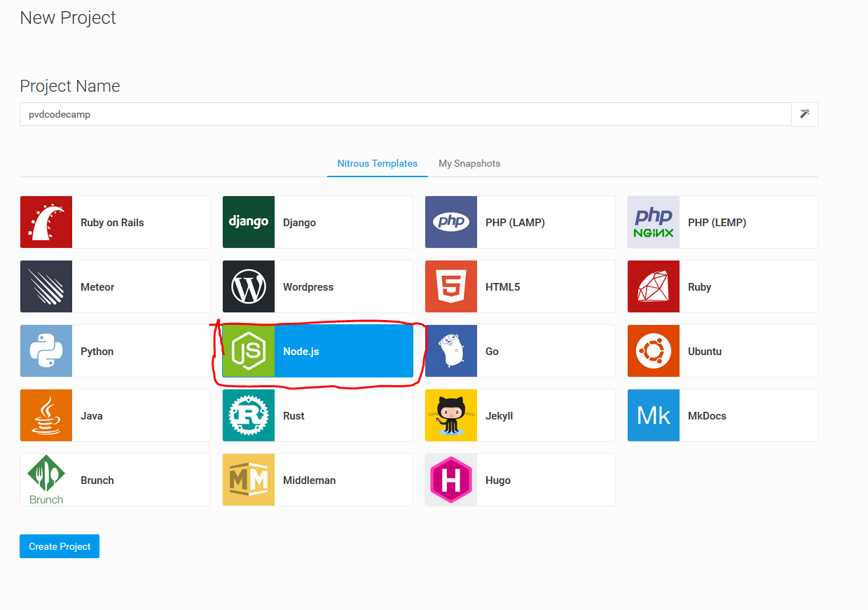Click the MkDocs Mk icon

pyautogui.click(x=654, y=415)
